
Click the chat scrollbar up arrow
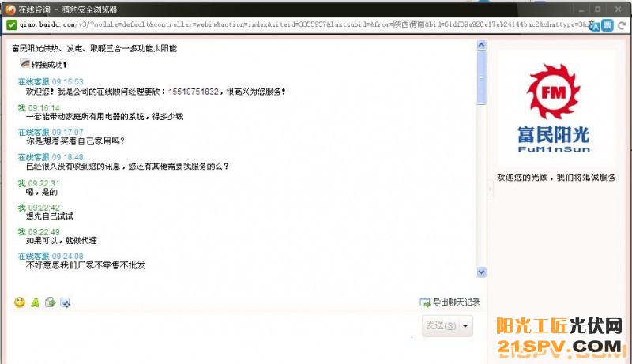coord(482,46)
